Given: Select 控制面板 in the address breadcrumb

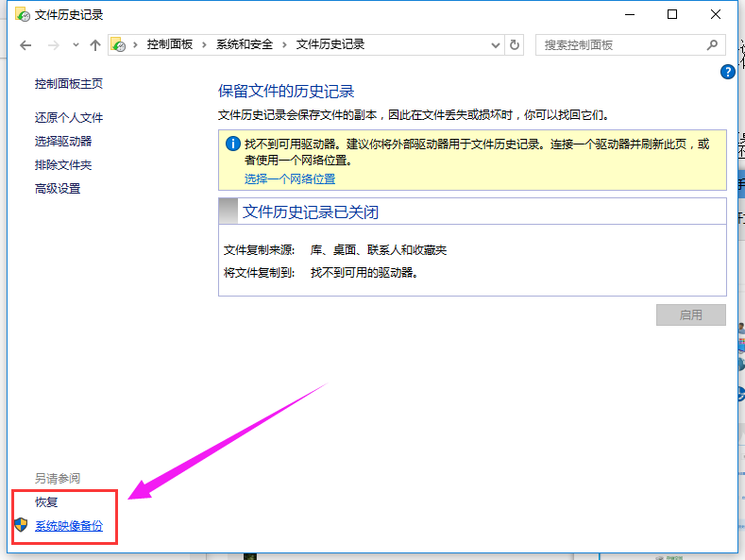Looking at the screenshot, I should click(x=172, y=44).
